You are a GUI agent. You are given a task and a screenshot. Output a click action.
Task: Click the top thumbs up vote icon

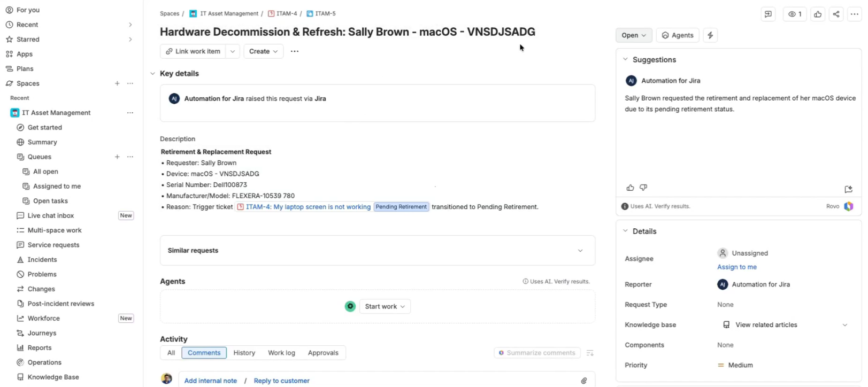(x=818, y=14)
